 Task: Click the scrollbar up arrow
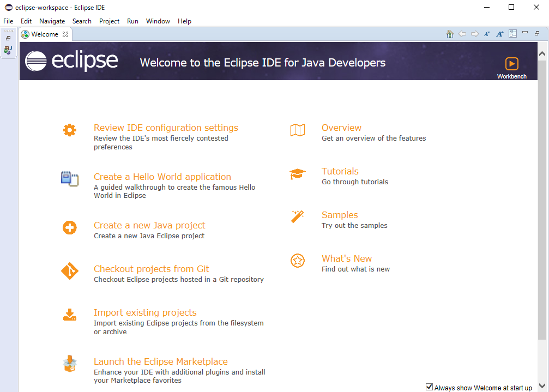[542, 54]
